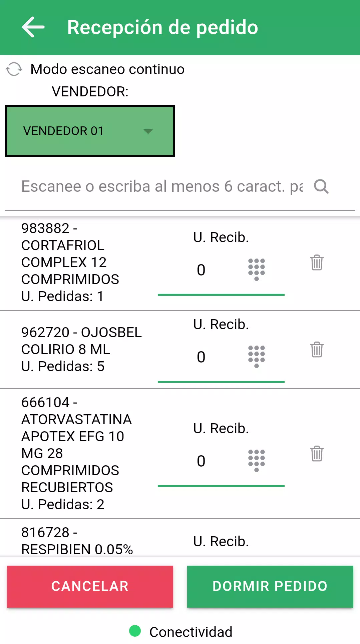Click the search magnifier icon
360x644 pixels.
(x=321, y=186)
